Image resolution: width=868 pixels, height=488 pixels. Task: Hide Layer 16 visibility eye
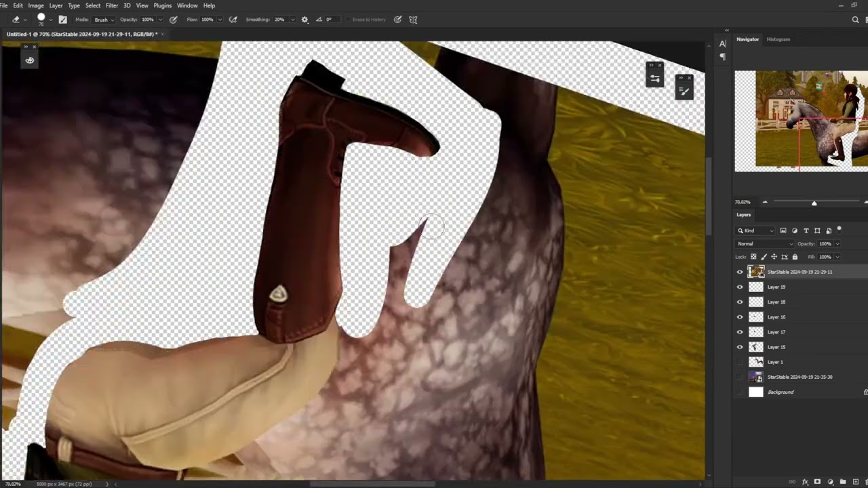pyautogui.click(x=740, y=317)
